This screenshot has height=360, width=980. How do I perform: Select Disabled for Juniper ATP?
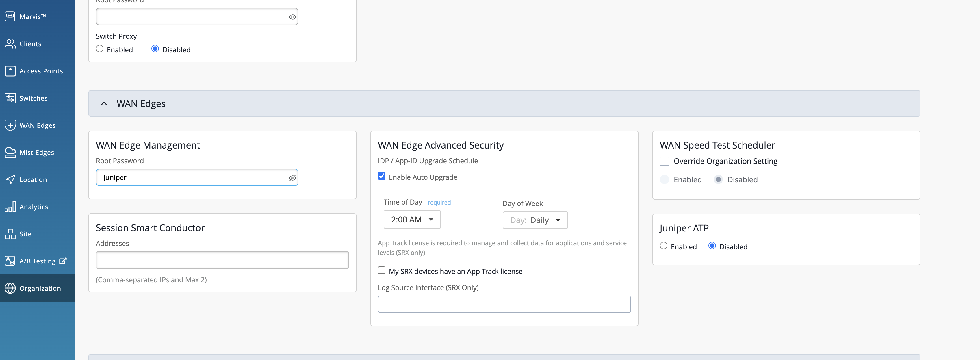(x=712, y=246)
